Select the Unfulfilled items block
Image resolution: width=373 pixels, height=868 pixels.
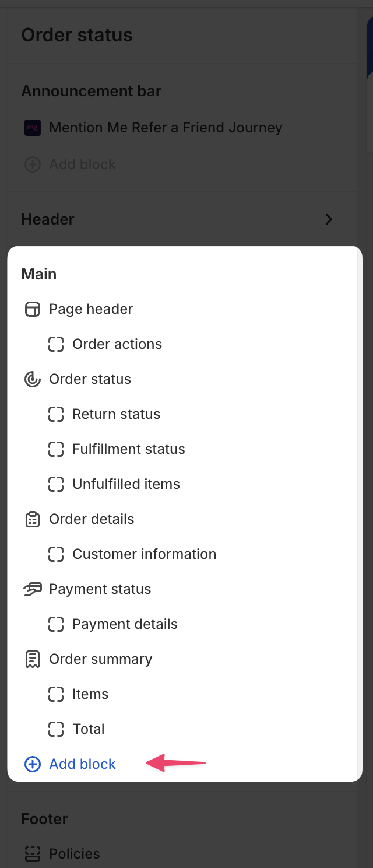pos(126,484)
